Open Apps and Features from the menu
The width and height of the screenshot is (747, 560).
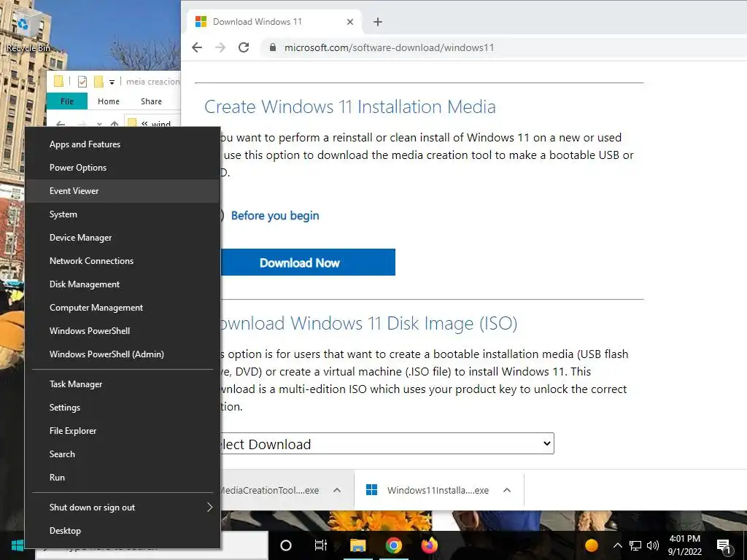click(123, 144)
